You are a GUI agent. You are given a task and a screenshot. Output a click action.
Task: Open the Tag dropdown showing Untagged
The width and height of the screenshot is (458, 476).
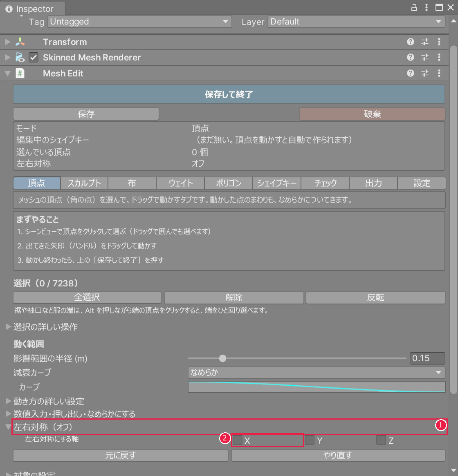click(139, 22)
